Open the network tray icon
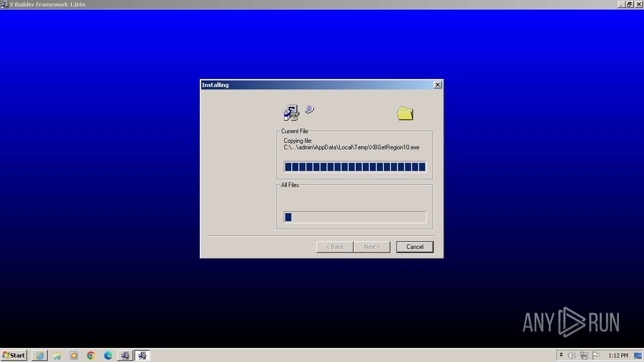 [x=584, y=355]
